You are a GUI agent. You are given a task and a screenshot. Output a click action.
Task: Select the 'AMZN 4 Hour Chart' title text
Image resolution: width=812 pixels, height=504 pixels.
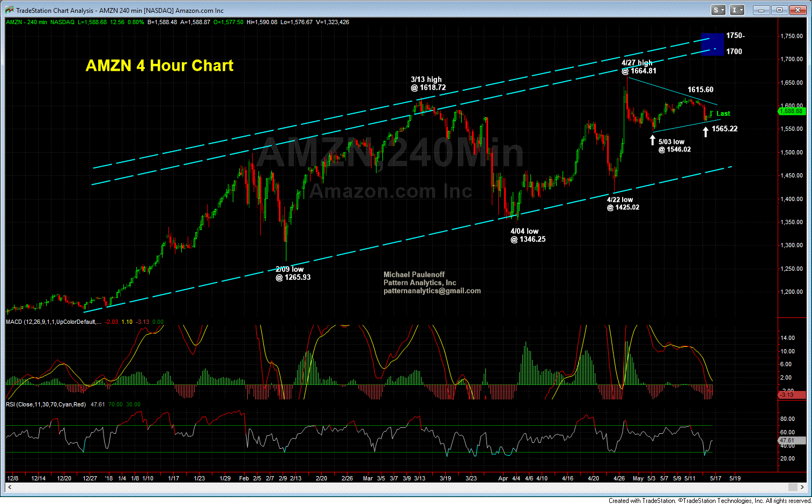[159, 65]
